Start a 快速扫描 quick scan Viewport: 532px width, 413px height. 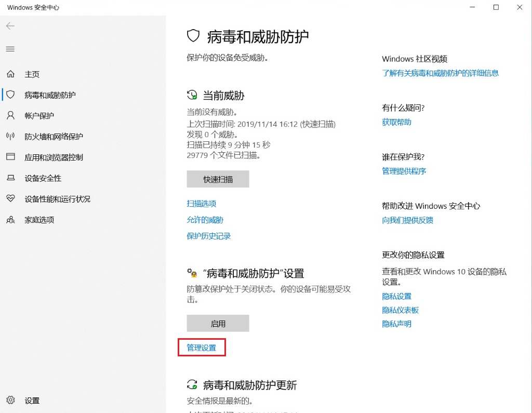(218, 179)
